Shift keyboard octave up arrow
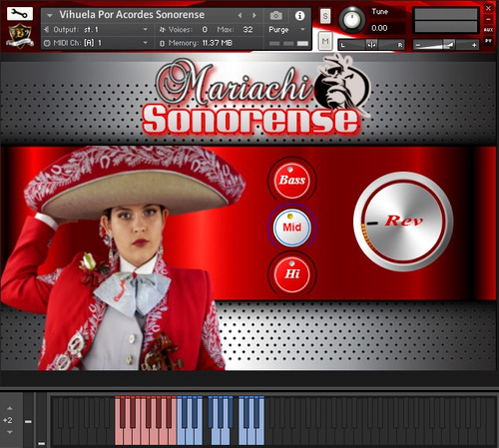499x448 pixels. click(x=10, y=408)
